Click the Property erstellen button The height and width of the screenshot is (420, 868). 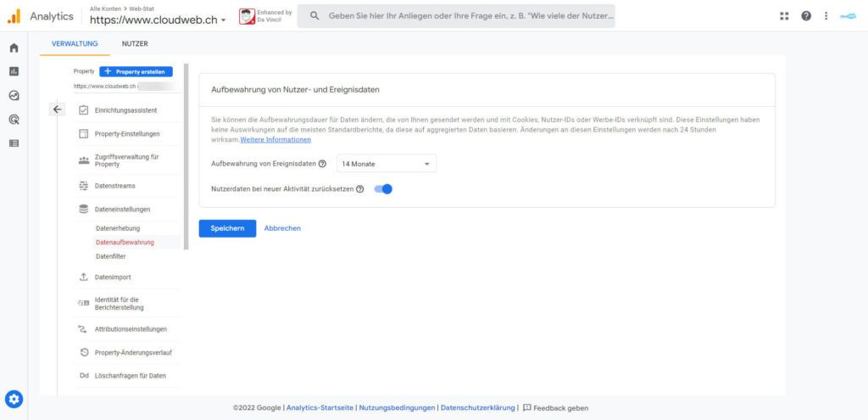136,71
